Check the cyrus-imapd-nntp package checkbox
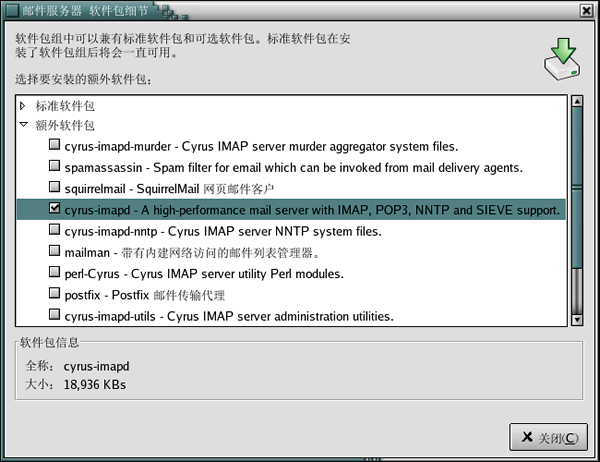The width and height of the screenshot is (600, 462). coord(54,229)
